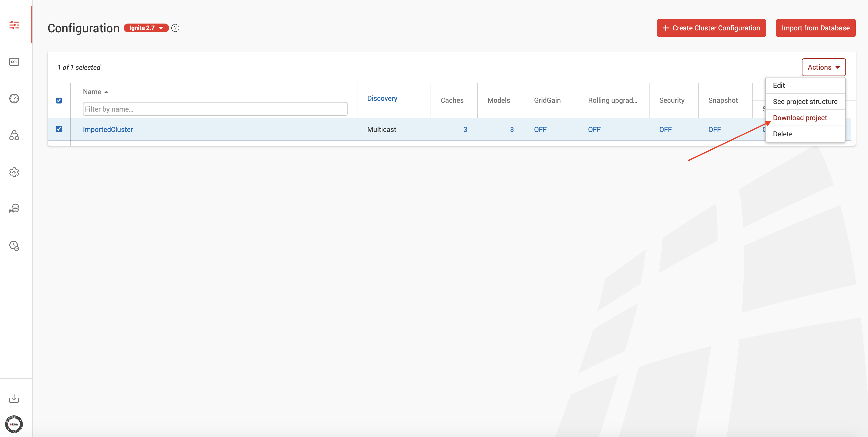Click Import from Database button
Screen dimensions: 868x437
[815, 28]
